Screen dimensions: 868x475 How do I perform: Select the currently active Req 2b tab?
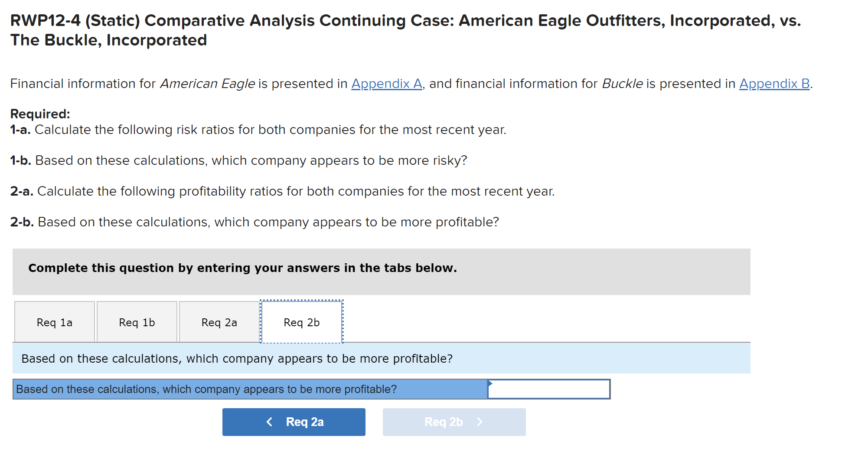301,322
